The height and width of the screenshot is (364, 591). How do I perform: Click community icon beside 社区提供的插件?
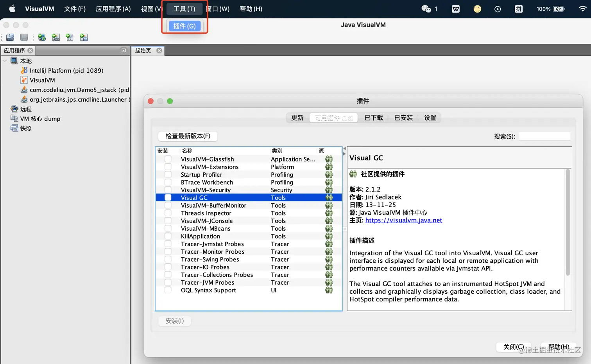pyautogui.click(x=353, y=174)
